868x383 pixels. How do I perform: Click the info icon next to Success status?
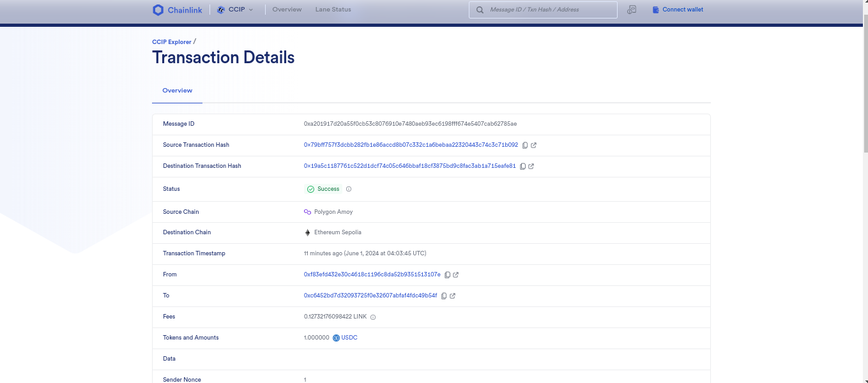(349, 189)
